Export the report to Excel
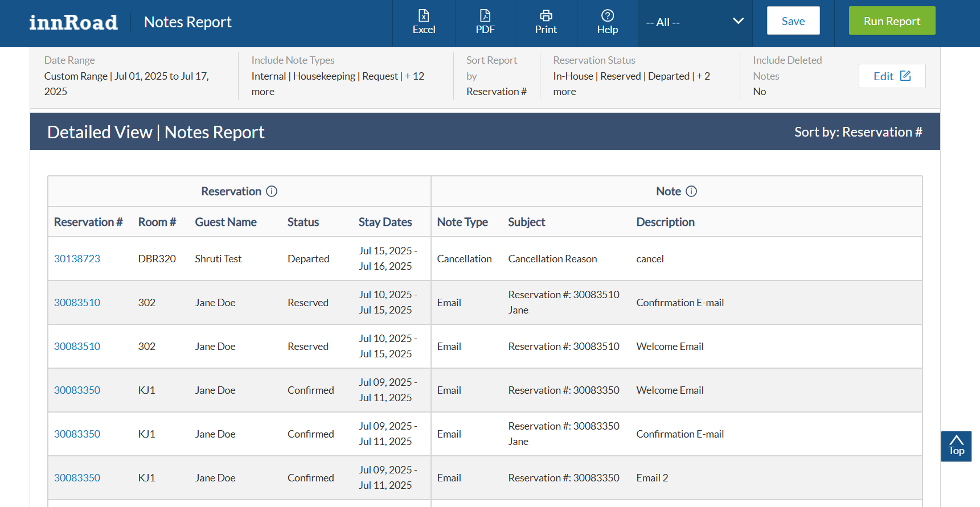Screen dimensions: 980x507 click(424, 23)
